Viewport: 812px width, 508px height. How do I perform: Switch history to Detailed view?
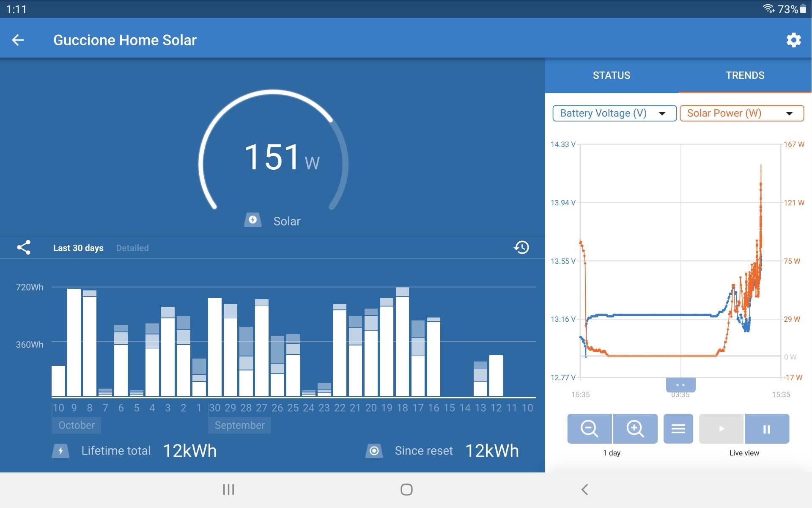pos(132,248)
